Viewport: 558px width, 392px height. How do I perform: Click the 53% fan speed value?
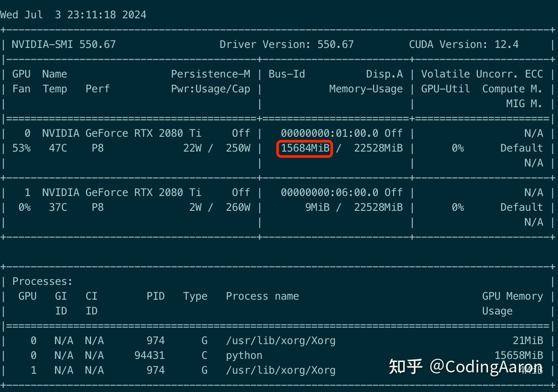tap(21, 148)
